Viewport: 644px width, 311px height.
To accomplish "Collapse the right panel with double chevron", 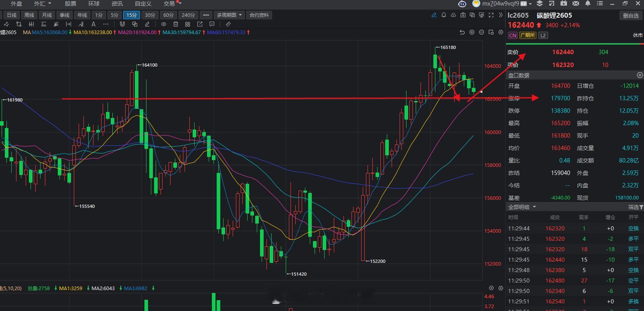I will [500, 15].
